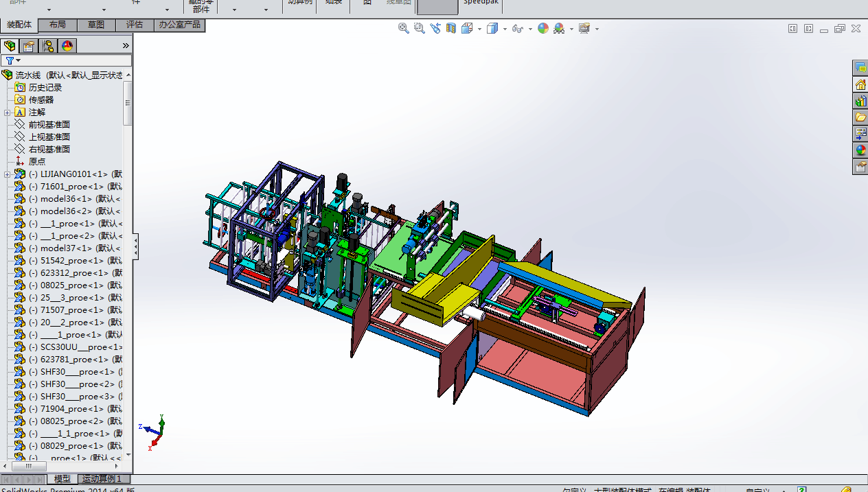Viewport: 868px width, 492px height.
Task: Click the Zoom to Fit magnifier icon
Action: (x=404, y=28)
